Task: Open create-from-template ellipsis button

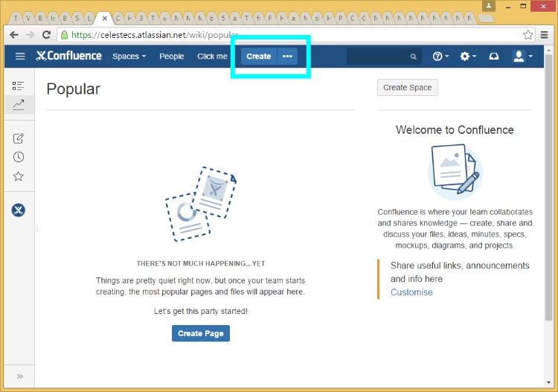Action: point(287,57)
